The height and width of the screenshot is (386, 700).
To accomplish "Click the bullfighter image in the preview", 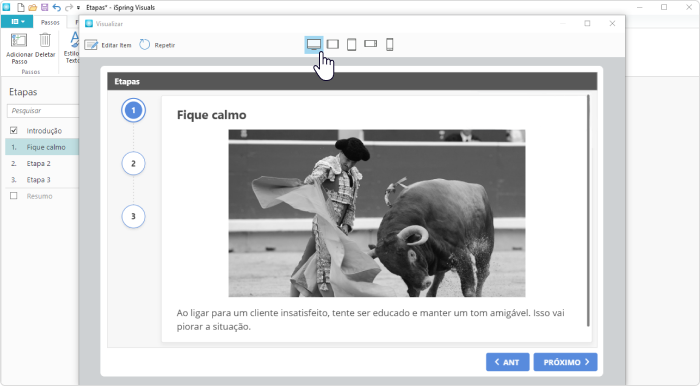I will (x=377, y=213).
